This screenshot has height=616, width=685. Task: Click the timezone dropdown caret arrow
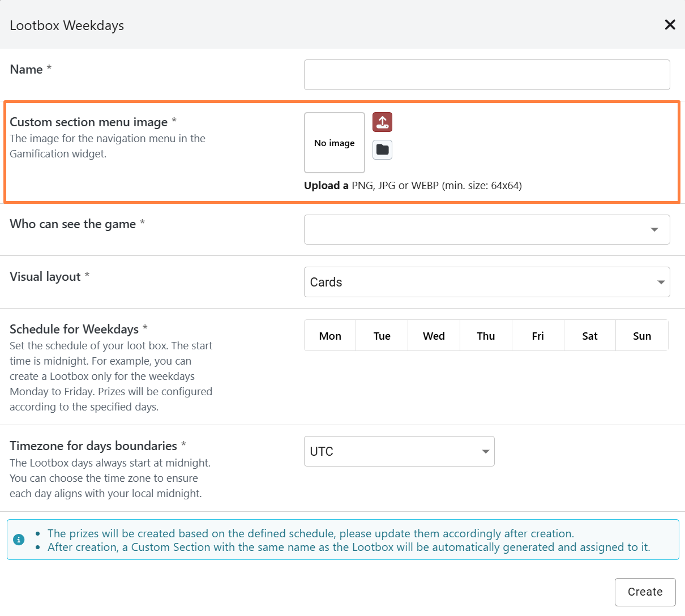click(x=485, y=451)
